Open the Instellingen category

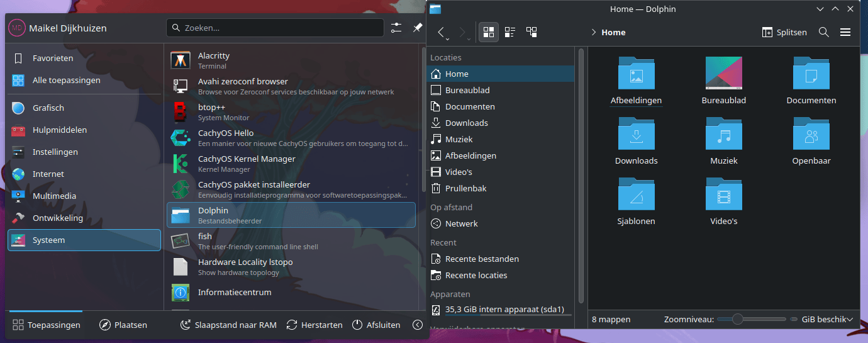pos(84,152)
